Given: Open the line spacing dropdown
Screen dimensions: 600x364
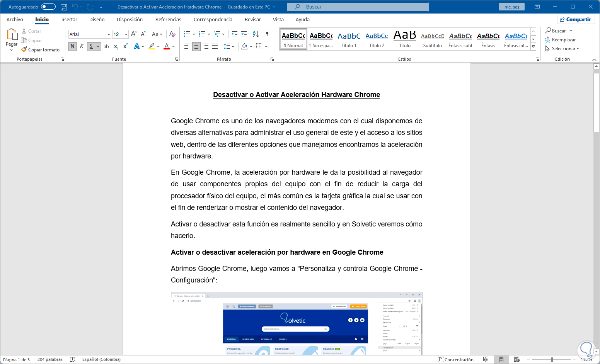Looking at the screenshot, I should click(233, 46).
